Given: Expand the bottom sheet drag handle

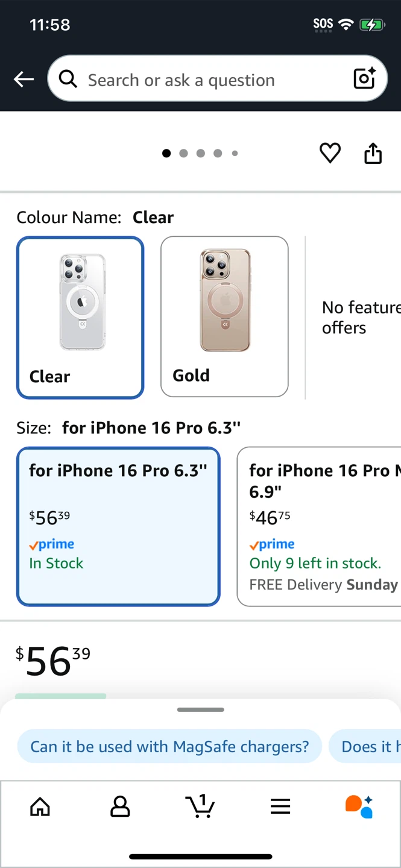Looking at the screenshot, I should point(201,709).
